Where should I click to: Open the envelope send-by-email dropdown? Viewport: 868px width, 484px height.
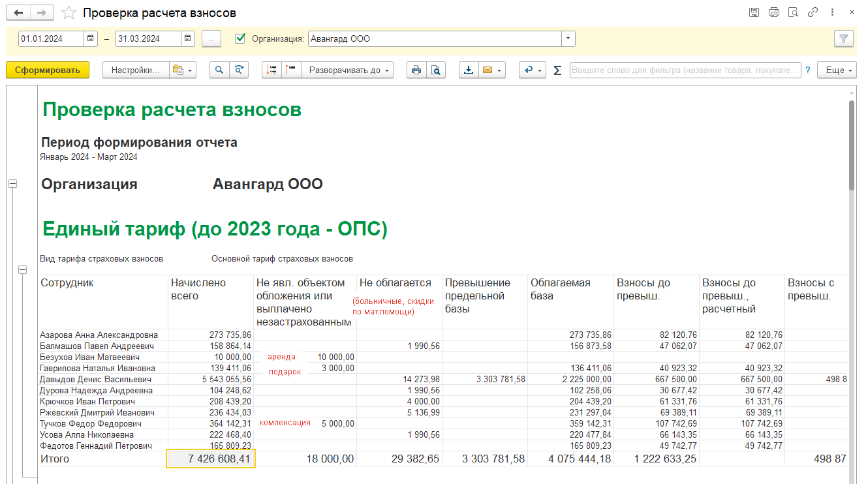tap(492, 70)
